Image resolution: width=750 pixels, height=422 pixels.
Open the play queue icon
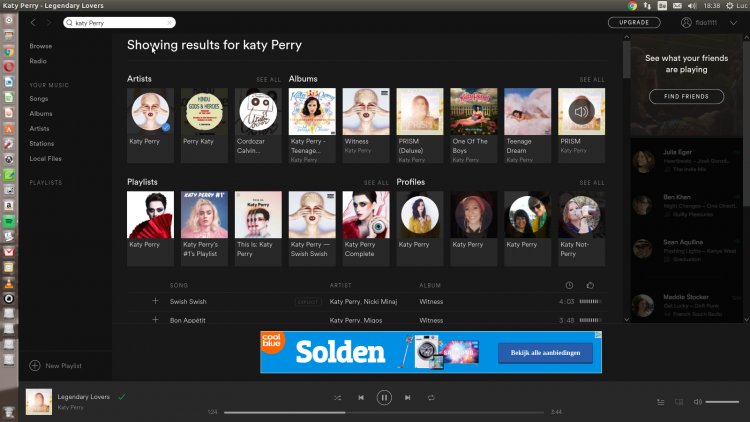(x=660, y=402)
